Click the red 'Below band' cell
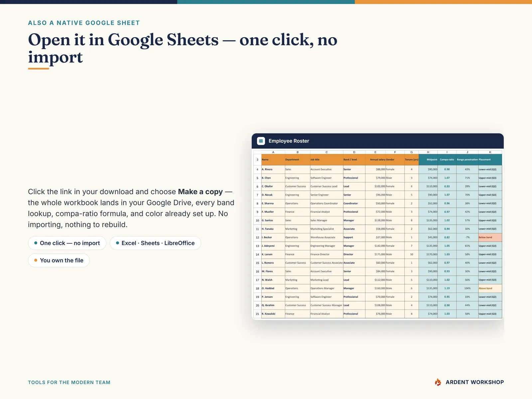 pos(490,237)
